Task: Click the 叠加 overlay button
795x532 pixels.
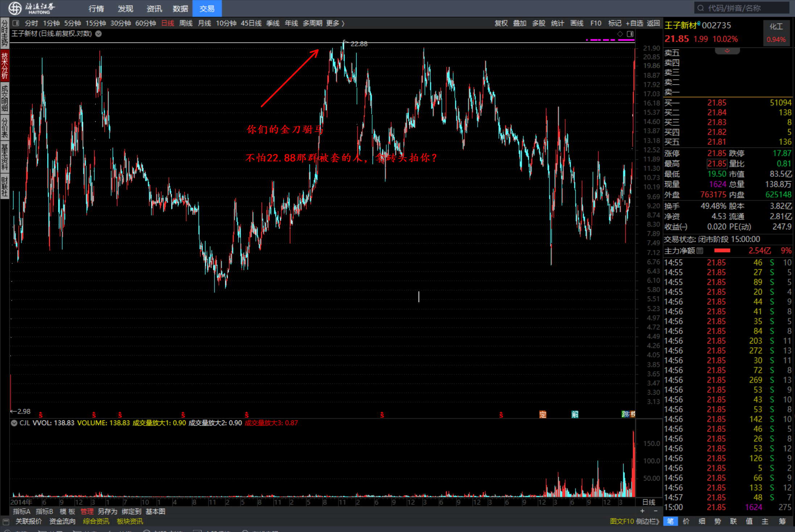Action: pyautogui.click(x=520, y=23)
